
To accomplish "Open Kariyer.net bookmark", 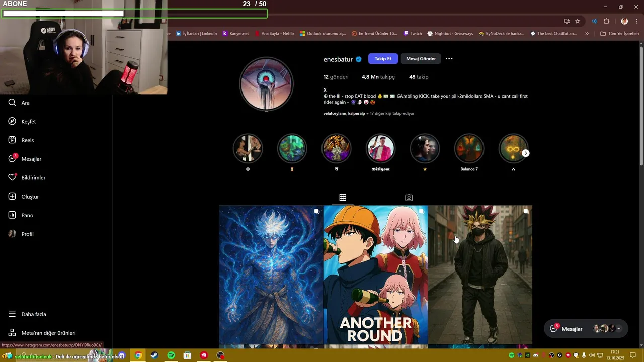I will click(235, 34).
